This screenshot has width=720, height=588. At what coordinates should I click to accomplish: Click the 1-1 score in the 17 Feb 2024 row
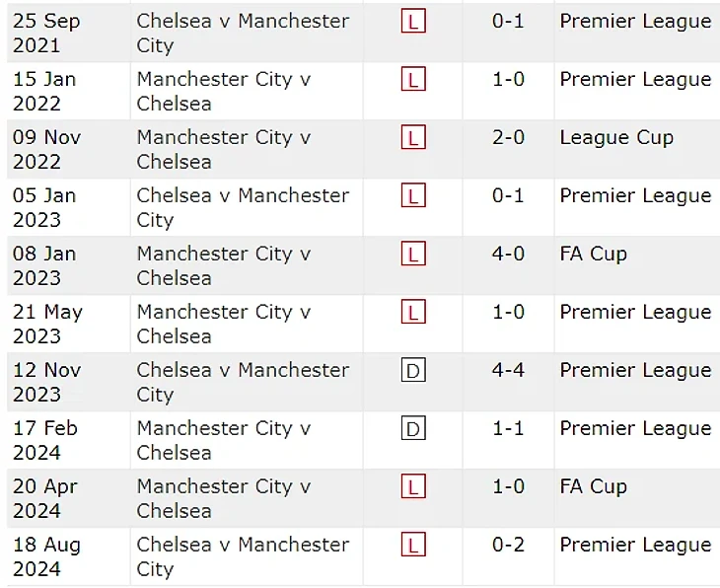[x=508, y=428]
